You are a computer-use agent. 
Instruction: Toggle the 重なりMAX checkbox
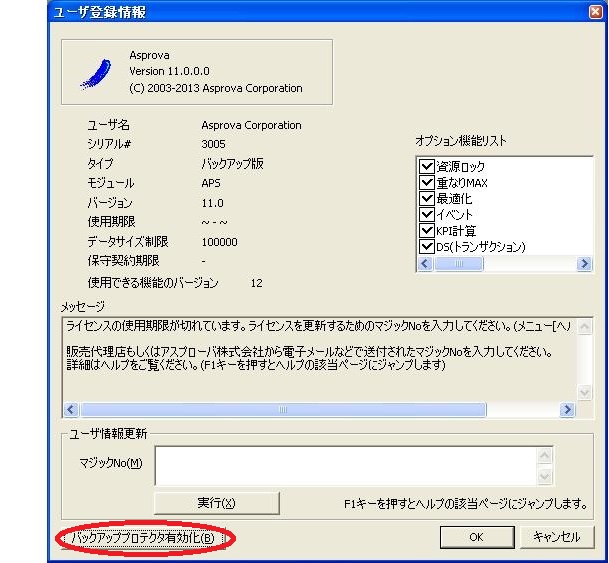(x=426, y=182)
